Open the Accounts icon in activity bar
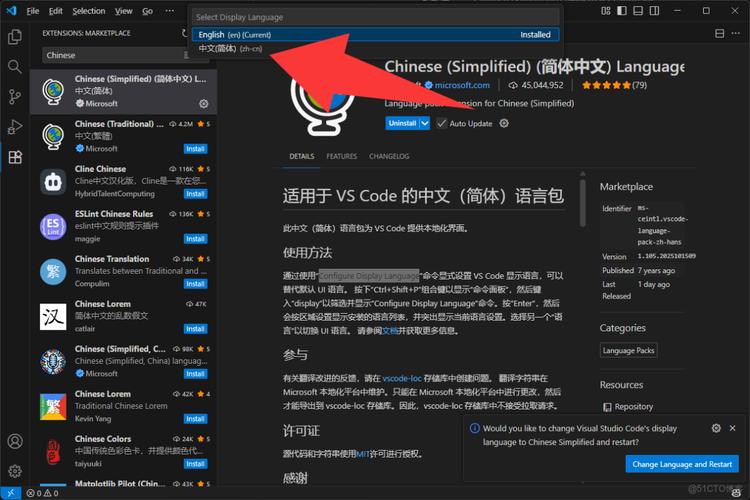Screen dimensions: 750x500 (15, 441)
